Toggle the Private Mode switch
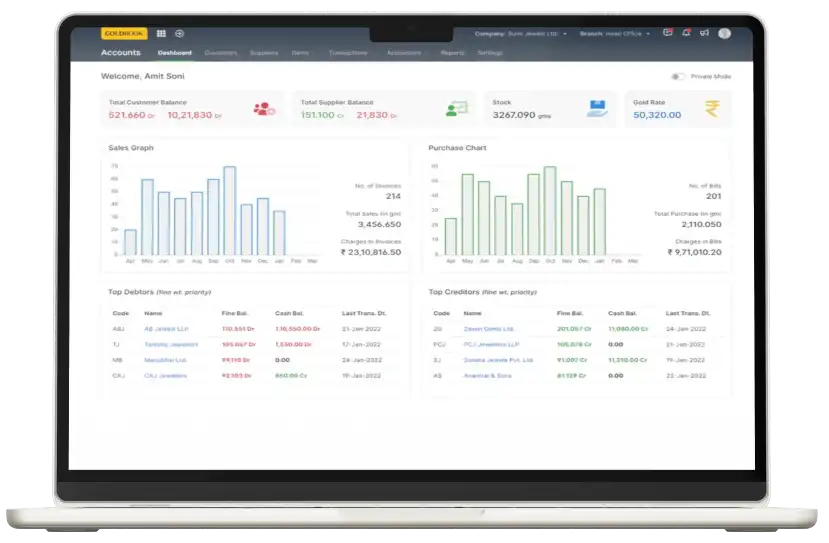 coord(678,76)
